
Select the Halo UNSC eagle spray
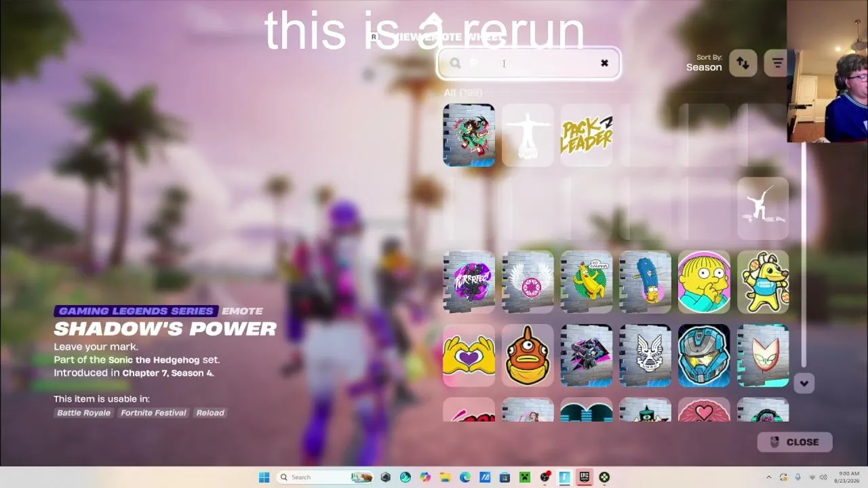(x=645, y=356)
